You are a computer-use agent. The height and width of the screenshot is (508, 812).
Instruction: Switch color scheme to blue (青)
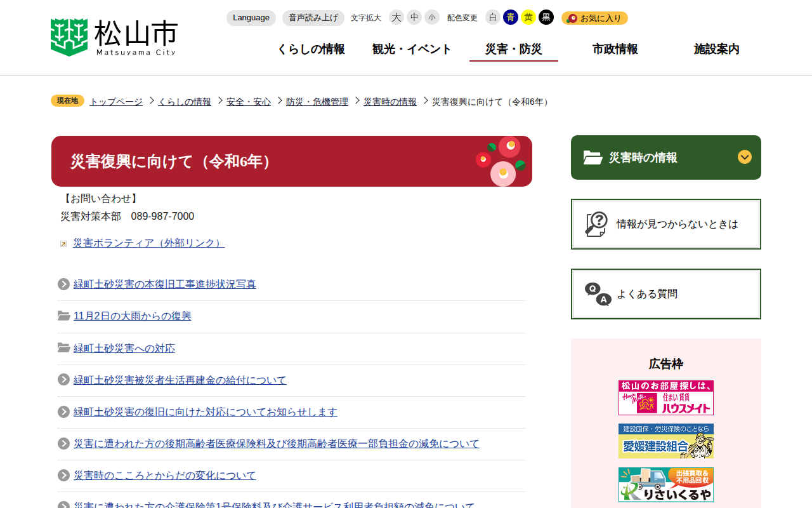point(511,17)
